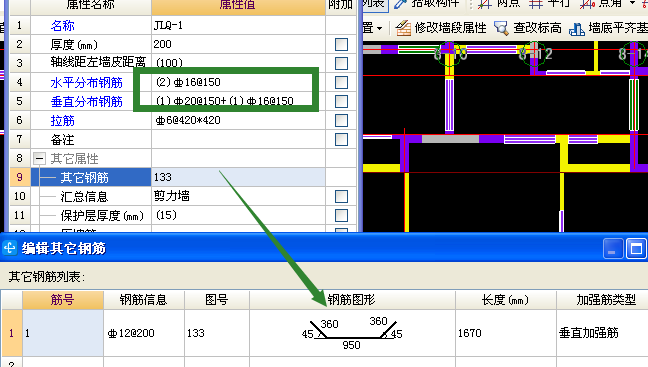
Task: Open the 置 dropdown arrow in toolbar
Action: click(379, 29)
